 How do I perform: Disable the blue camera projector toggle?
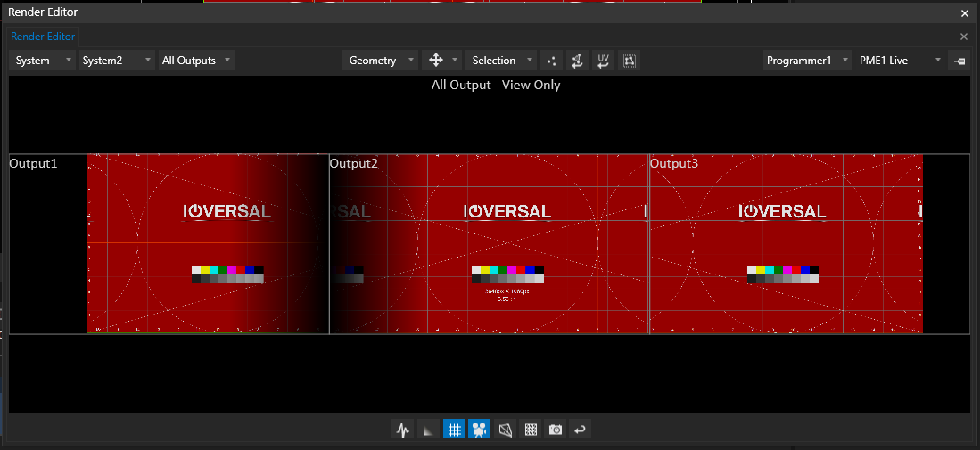pyautogui.click(x=480, y=430)
